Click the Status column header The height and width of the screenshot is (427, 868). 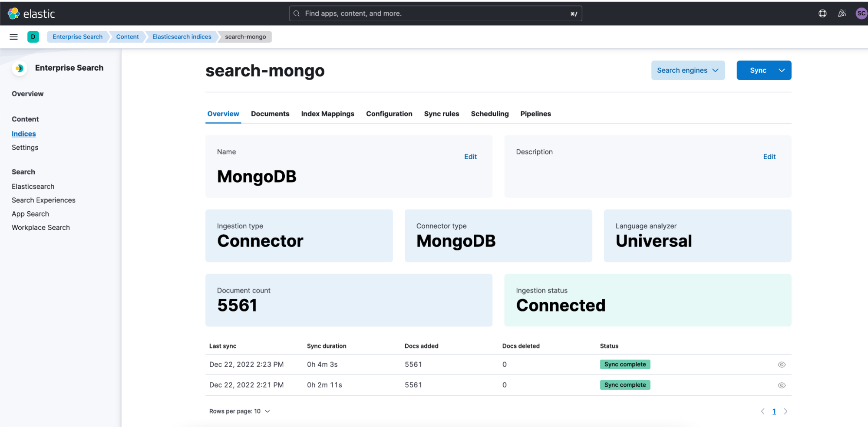click(609, 346)
